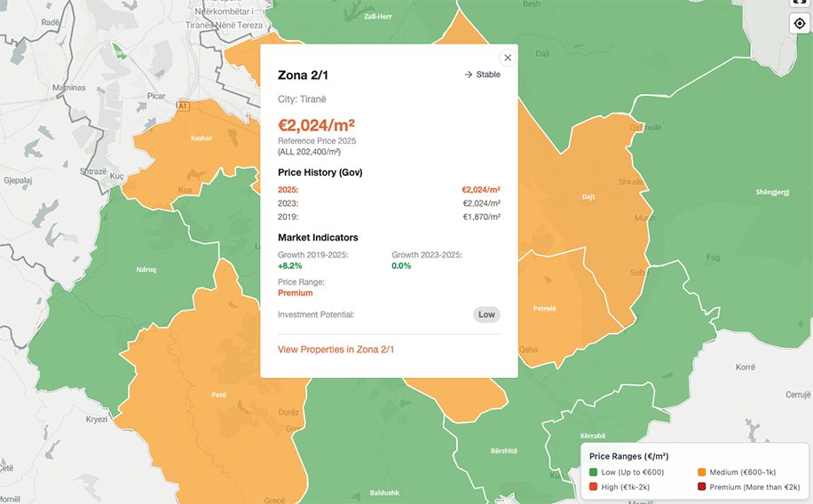
Task: Select the red High price swatch
Action: point(594,487)
